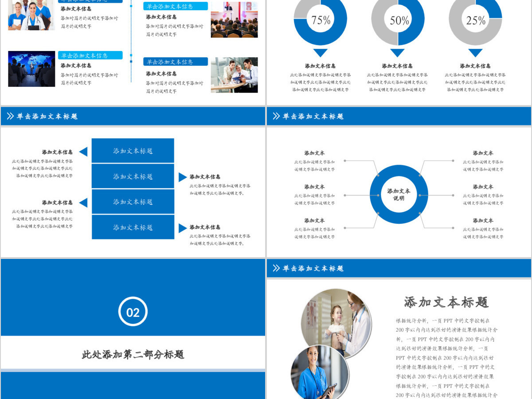Click 添加文本信息 heading under the 75% donut

click(320, 66)
